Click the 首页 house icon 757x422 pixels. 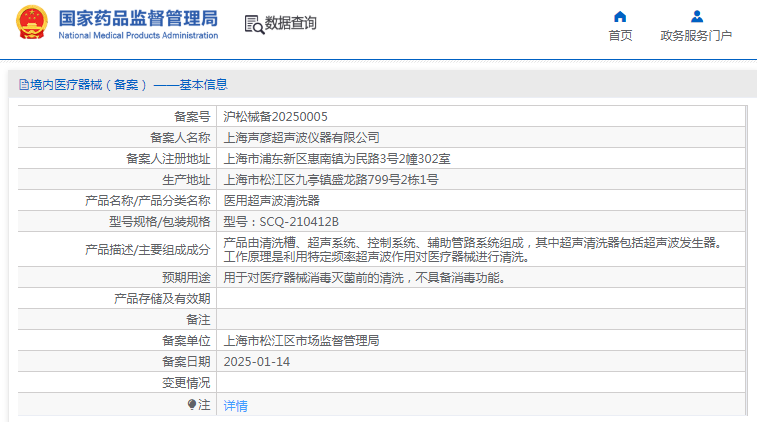620,16
